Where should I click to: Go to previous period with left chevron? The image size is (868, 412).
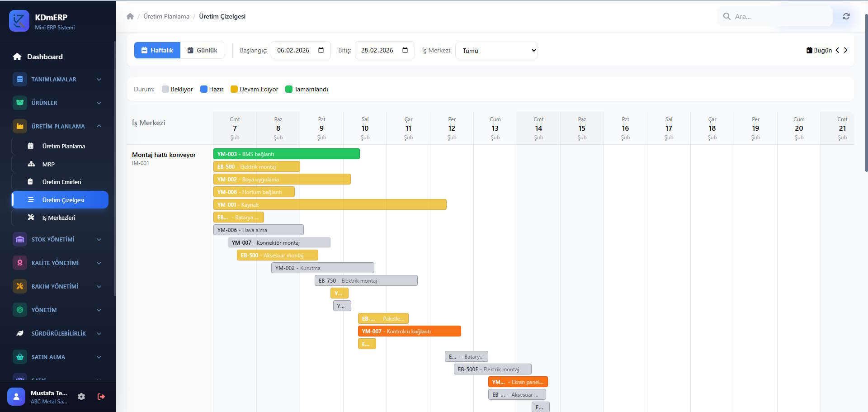coord(837,50)
